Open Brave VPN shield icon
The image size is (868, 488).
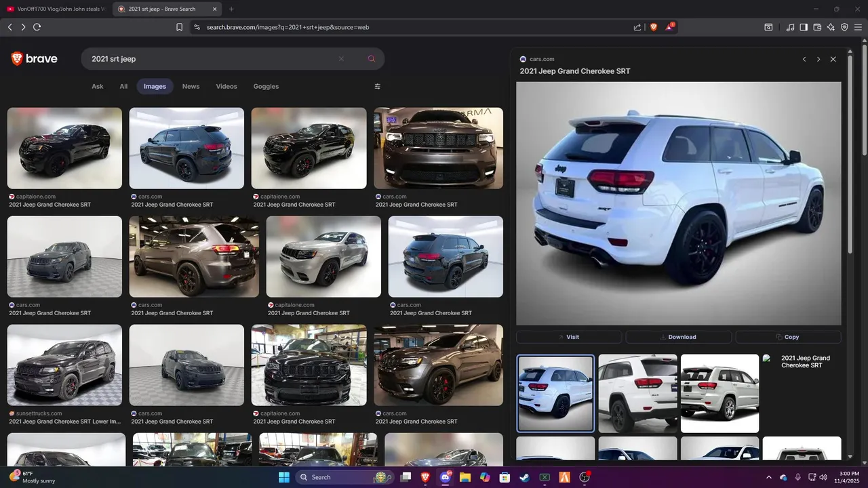tap(844, 27)
